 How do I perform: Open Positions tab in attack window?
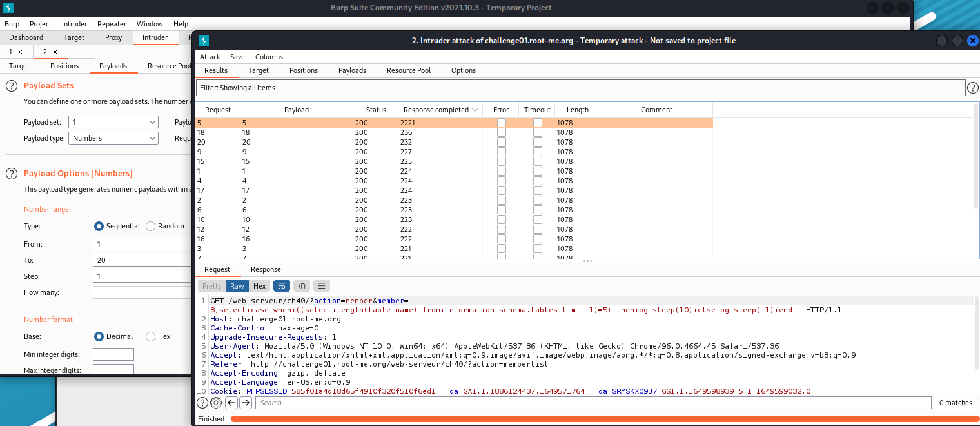pos(304,70)
